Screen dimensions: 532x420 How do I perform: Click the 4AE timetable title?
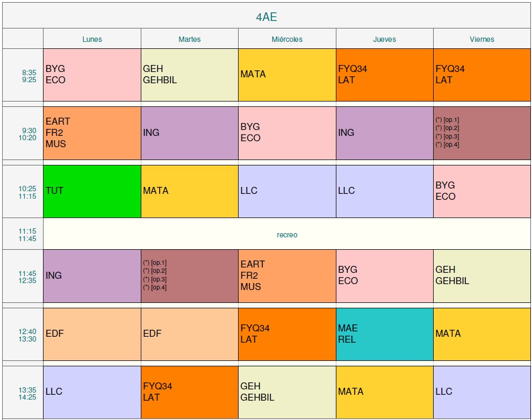coord(267,17)
